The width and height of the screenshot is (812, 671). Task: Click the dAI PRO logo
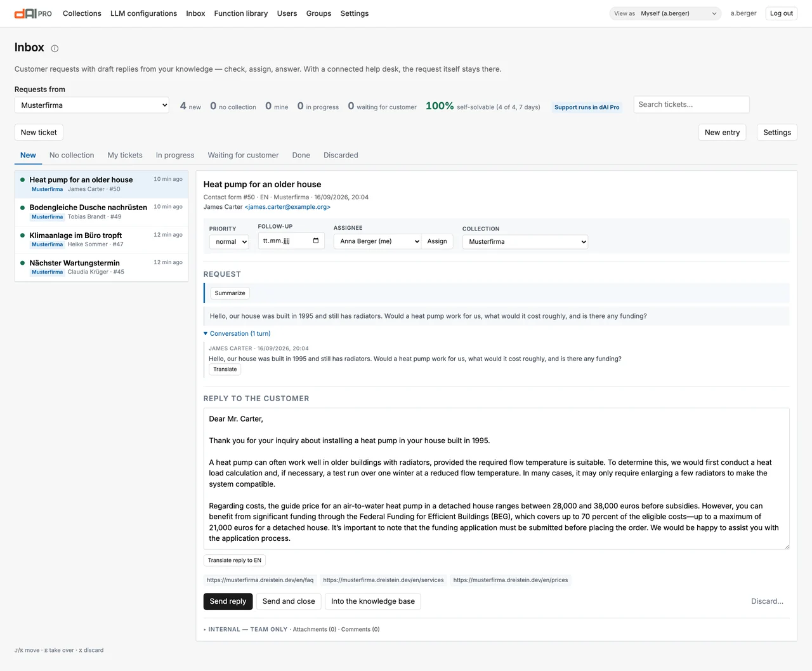tap(33, 13)
